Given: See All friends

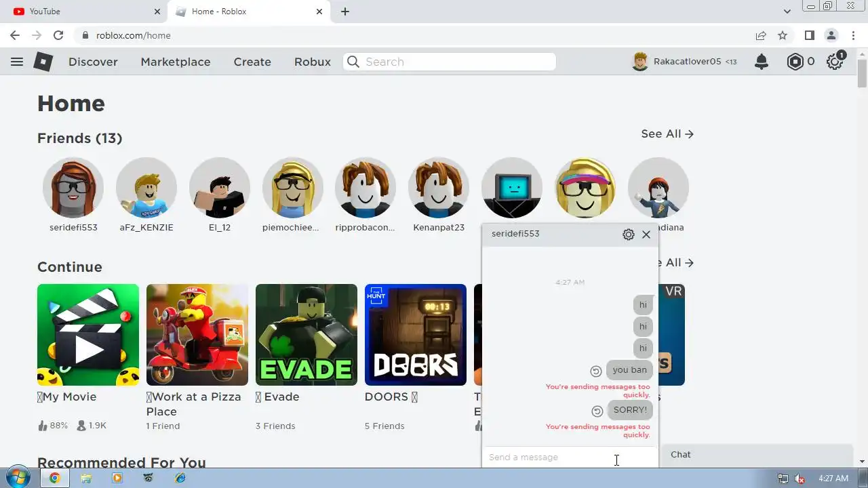Looking at the screenshot, I should [667, 134].
